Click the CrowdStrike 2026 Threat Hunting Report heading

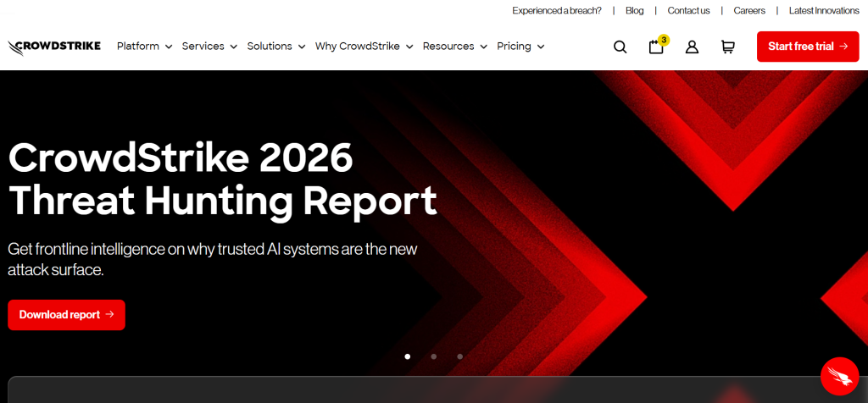223,179
